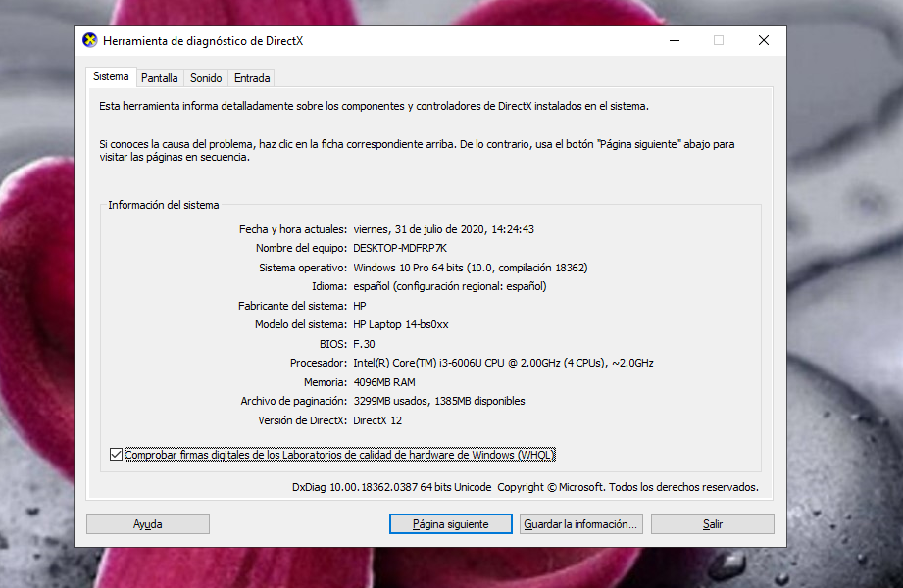Click the paging file value '3299MB usados'
Screen dimensions: 903x588
click(390, 401)
